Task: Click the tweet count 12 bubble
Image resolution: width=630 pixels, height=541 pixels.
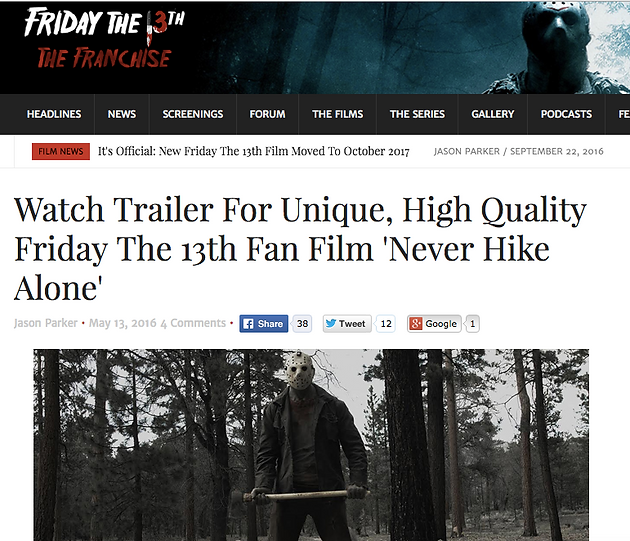Action: click(x=386, y=324)
